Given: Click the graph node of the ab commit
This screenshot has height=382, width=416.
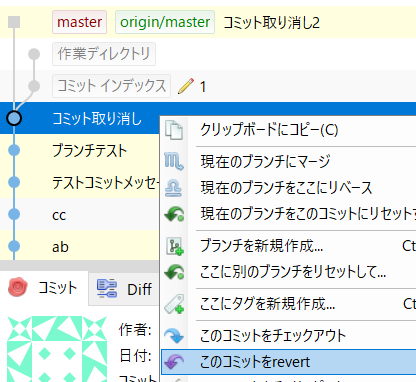Looking at the screenshot, I should coord(14,246).
